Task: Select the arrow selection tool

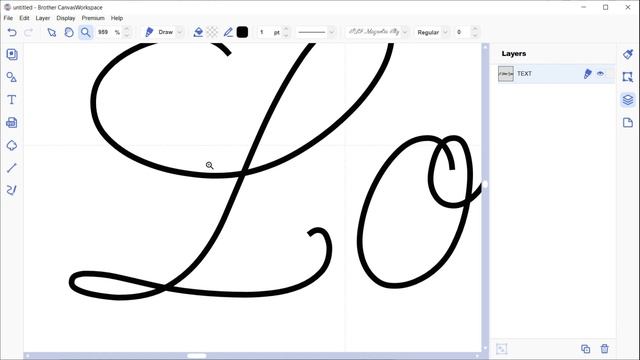Action: coord(51,32)
